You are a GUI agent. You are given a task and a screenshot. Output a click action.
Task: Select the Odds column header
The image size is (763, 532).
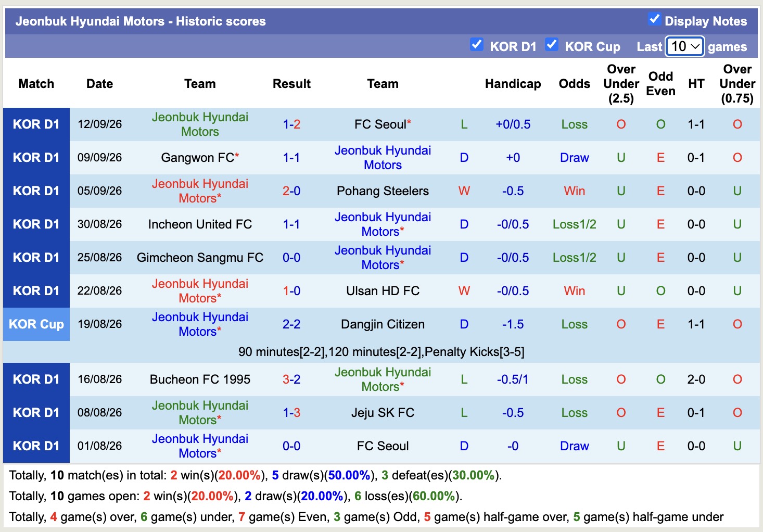(x=574, y=84)
